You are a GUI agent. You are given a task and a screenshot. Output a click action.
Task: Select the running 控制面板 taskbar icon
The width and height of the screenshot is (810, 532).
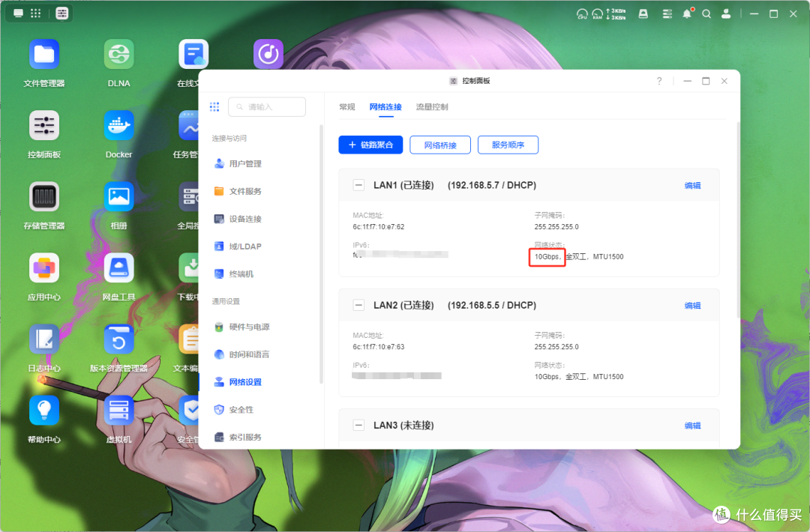click(62, 13)
